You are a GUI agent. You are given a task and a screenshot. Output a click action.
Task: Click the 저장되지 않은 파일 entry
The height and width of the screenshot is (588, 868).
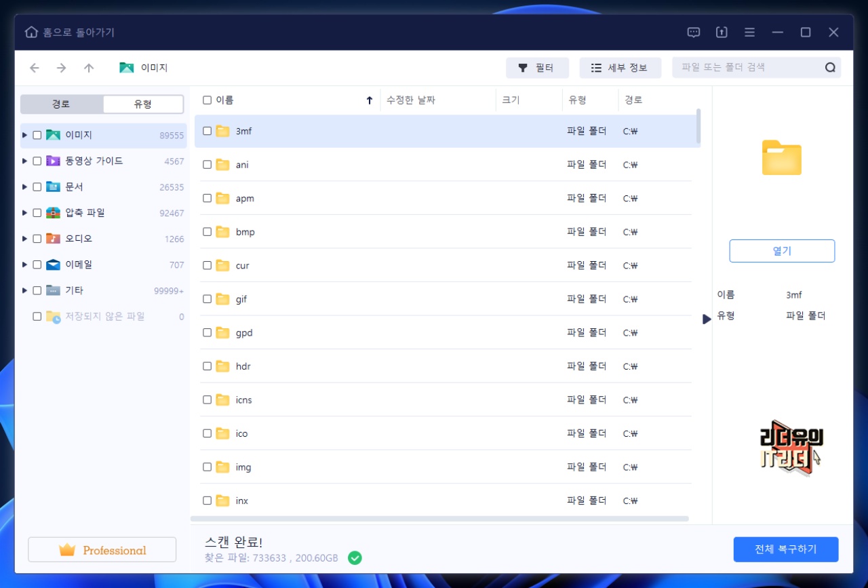point(104,316)
